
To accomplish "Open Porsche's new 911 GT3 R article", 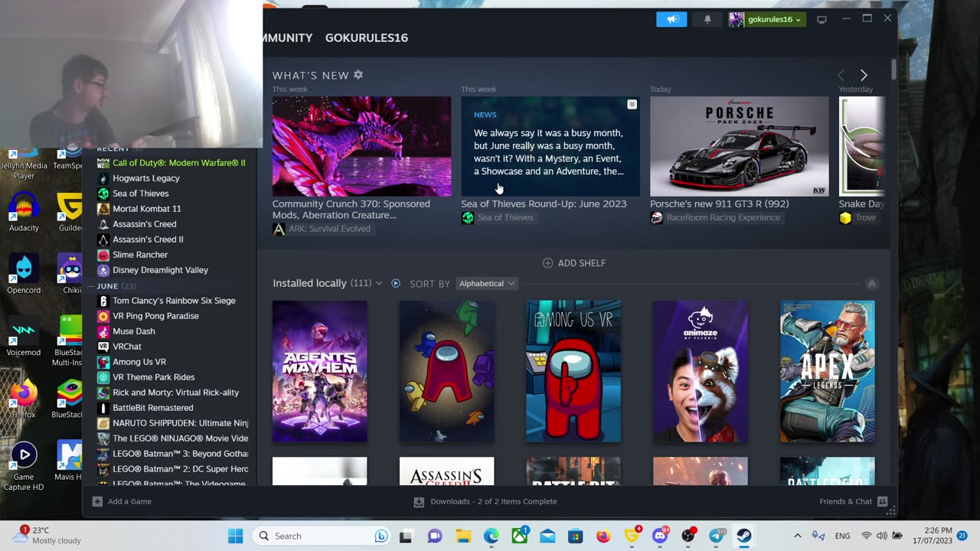I will click(719, 204).
